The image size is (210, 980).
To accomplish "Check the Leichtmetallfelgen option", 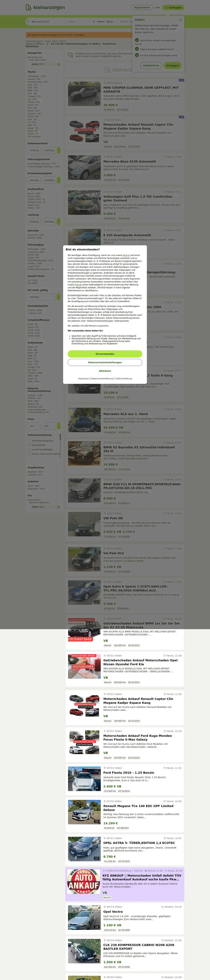I will [29, 450].
